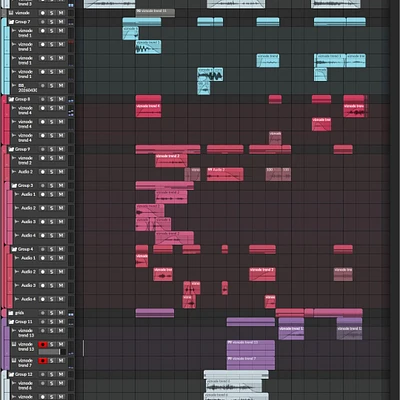The height and width of the screenshot is (400, 400).
Task: Click instrument icon of vizxode trend 7 track
Action: (14, 361)
